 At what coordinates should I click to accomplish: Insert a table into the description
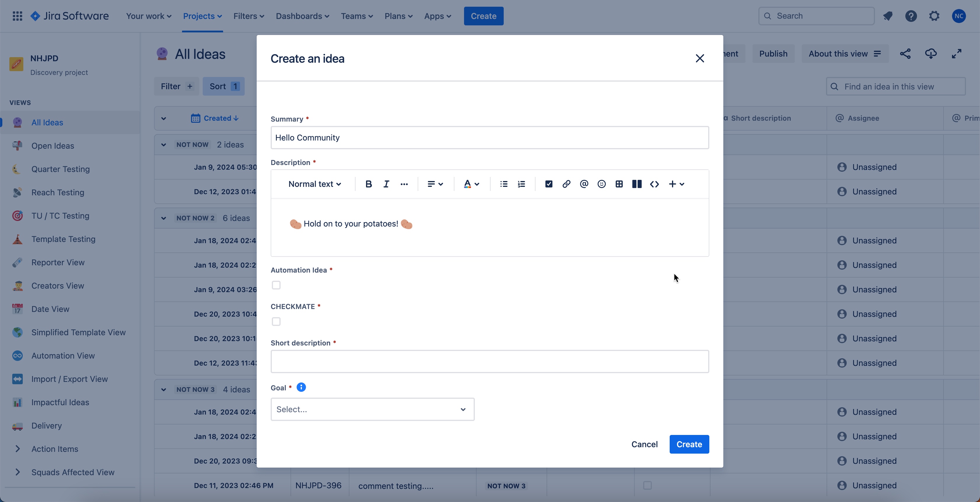click(x=619, y=184)
